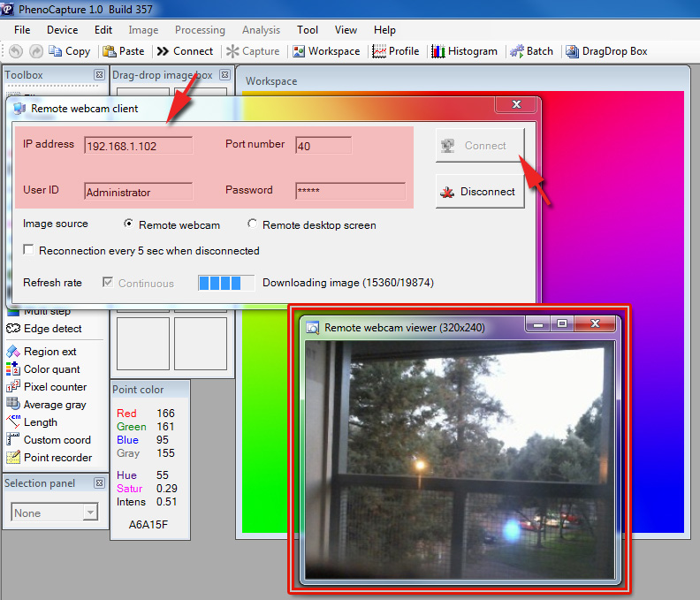Select the Remote webcam radio button

click(x=129, y=224)
